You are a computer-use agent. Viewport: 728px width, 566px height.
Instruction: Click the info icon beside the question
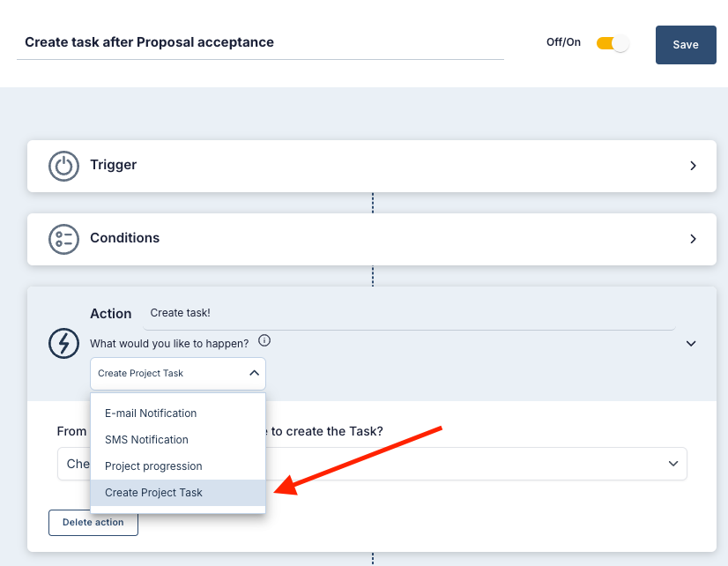[x=264, y=340]
